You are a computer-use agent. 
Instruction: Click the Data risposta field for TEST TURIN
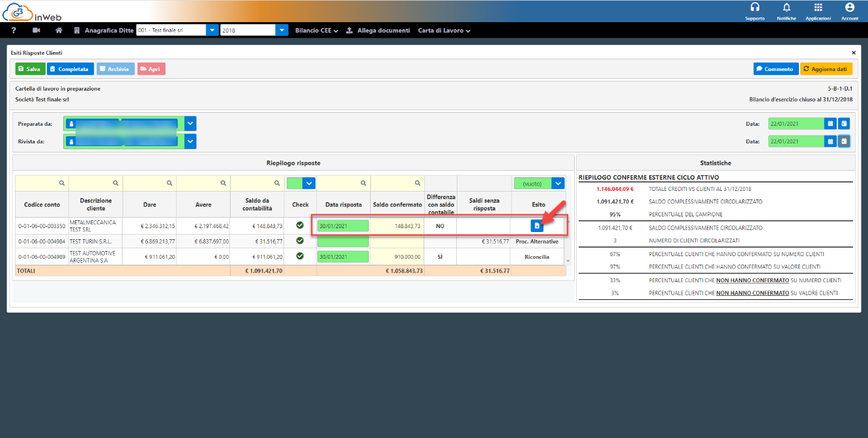point(343,241)
